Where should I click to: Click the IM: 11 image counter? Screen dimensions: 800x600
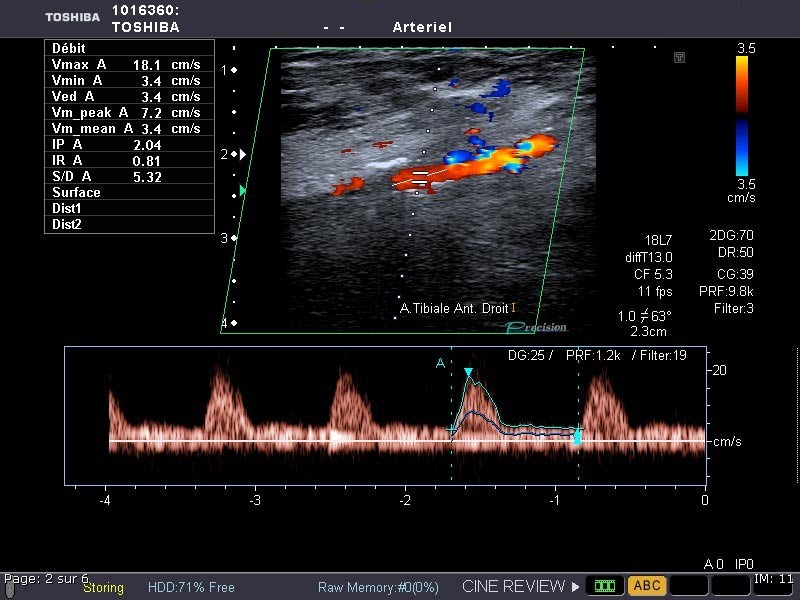coord(773,579)
